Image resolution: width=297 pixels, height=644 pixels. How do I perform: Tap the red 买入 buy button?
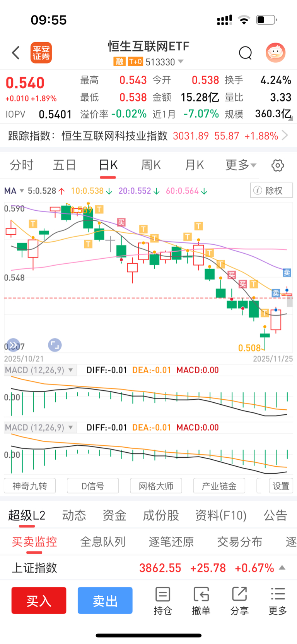39,600
